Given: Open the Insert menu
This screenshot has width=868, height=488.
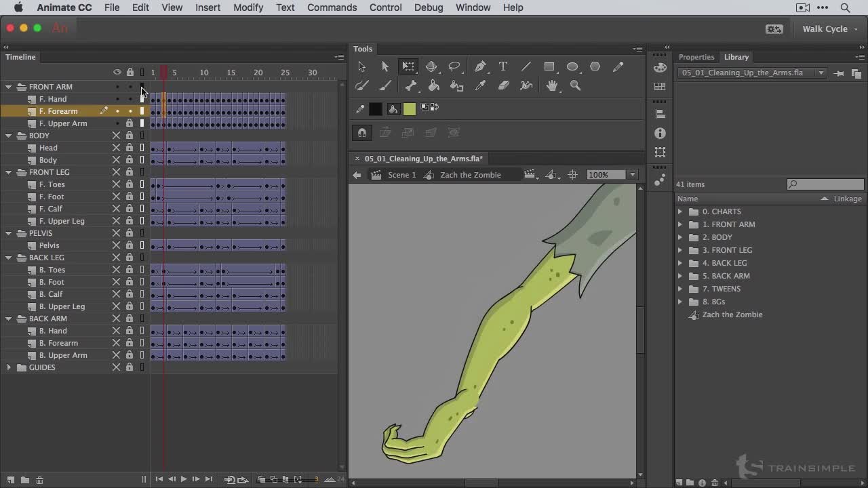Looking at the screenshot, I should [x=208, y=7].
